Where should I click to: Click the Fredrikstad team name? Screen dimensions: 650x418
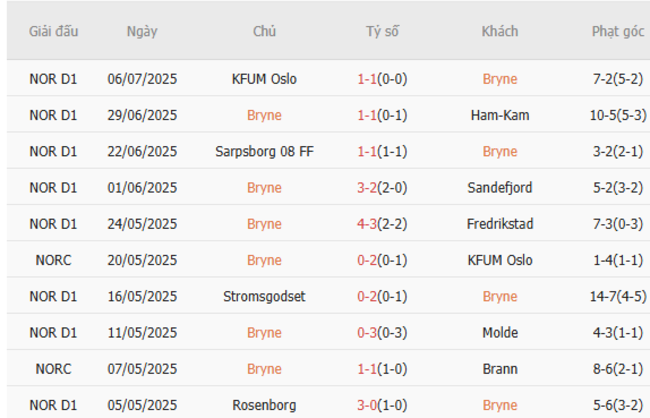(499, 224)
